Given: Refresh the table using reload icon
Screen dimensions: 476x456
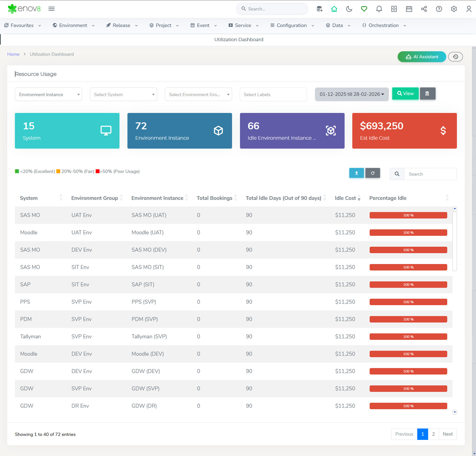Looking at the screenshot, I should click(x=372, y=173).
